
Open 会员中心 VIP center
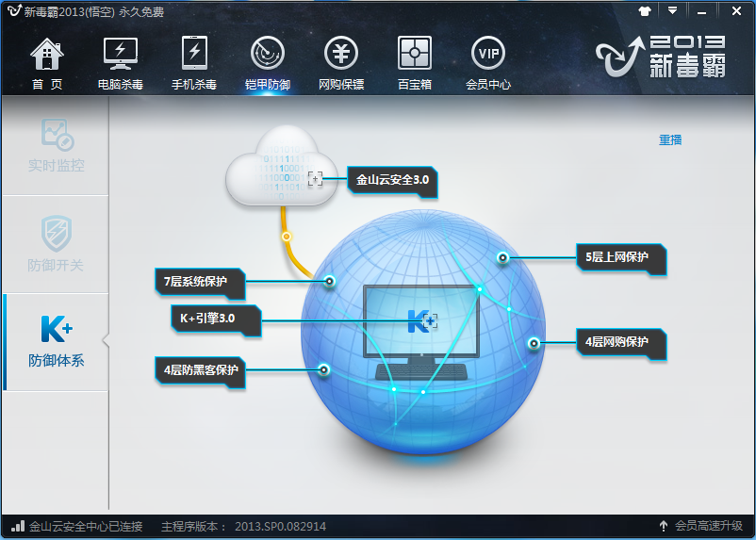click(x=488, y=63)
